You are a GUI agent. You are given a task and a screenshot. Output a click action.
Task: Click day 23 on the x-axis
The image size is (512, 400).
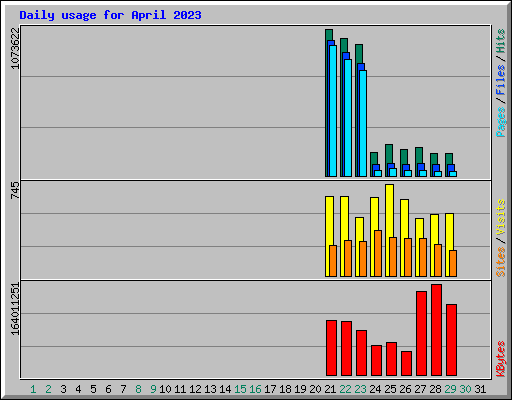[360, 389]
